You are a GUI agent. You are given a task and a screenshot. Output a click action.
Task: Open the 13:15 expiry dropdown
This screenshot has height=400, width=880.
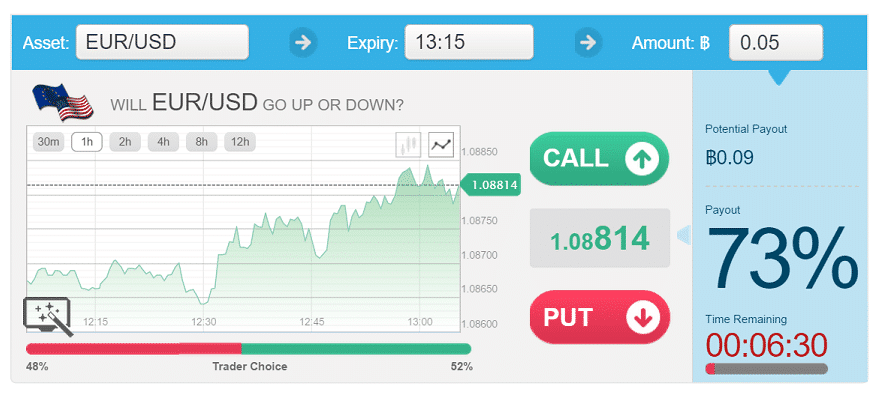[x=468, y=43]
